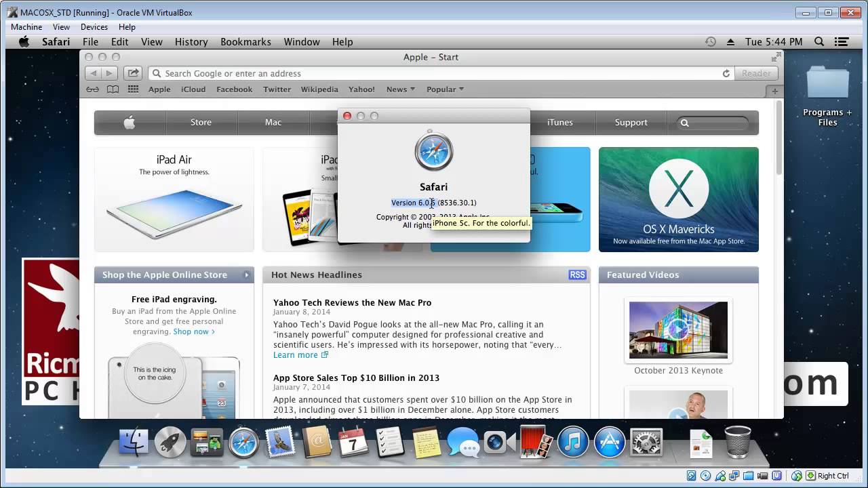Click VirtualBox USB status icon
The width and height of the screenshot is (868, 488).
pos(720,476)
